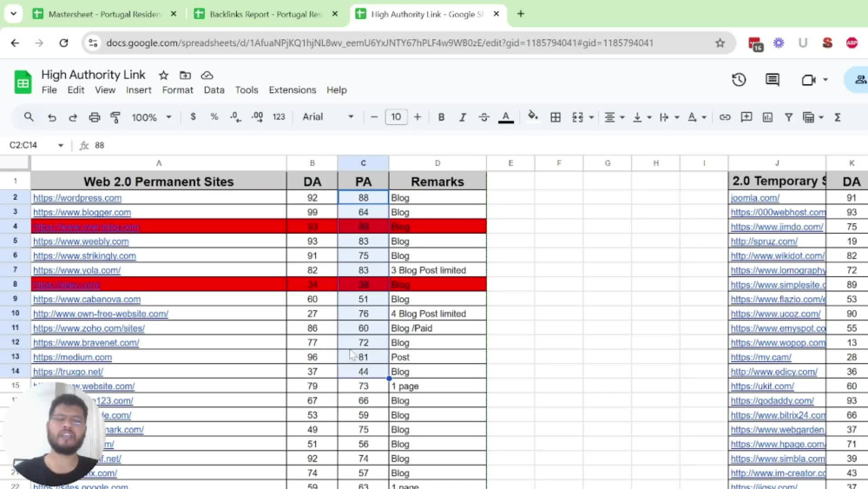868x489 pixels.
Task: Toggle bold formatting
Action: (441, 117)
